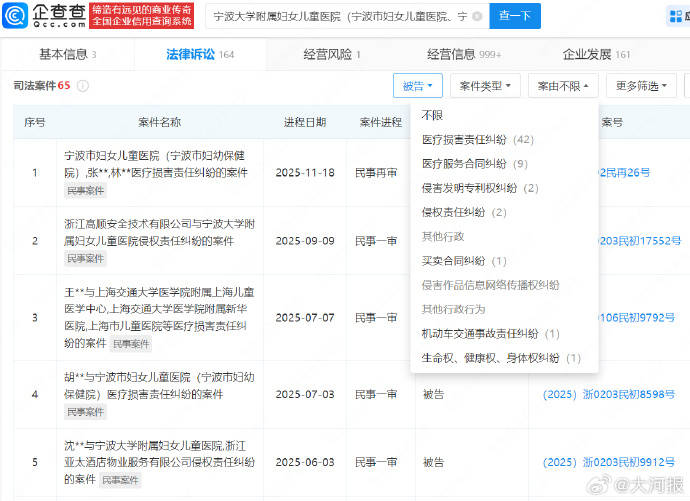The height and width of the screenshot is (501, 690).
Task: Open case 5 title starting 沈**与宁波大学附属
Action: [159, 462]
